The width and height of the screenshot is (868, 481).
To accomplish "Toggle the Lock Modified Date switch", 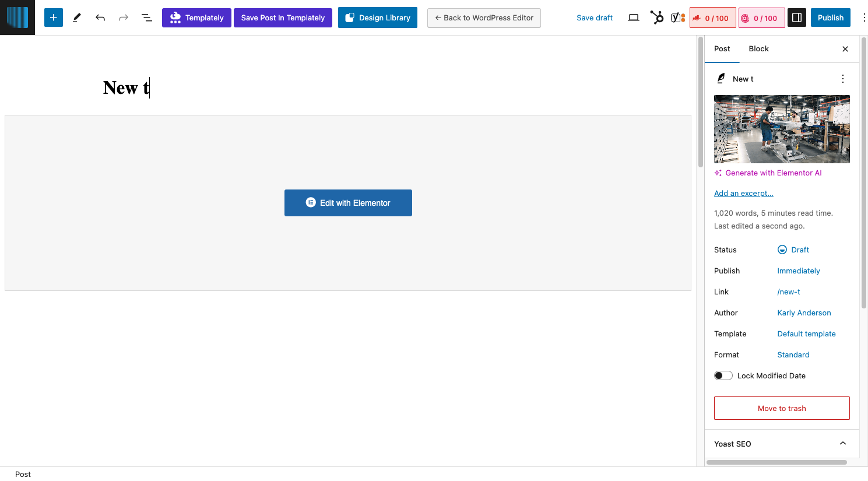I will [723, 375].
